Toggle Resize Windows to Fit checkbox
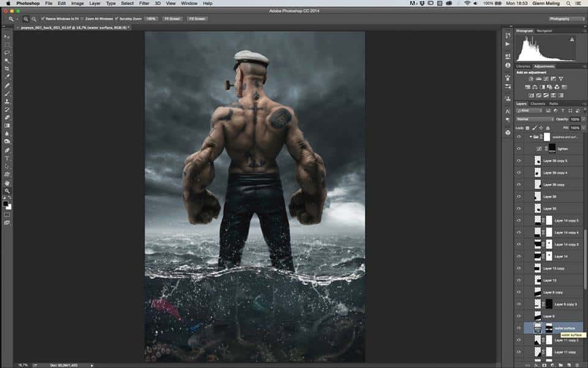Screen dimensions: 588x368 tap(42, 19)
